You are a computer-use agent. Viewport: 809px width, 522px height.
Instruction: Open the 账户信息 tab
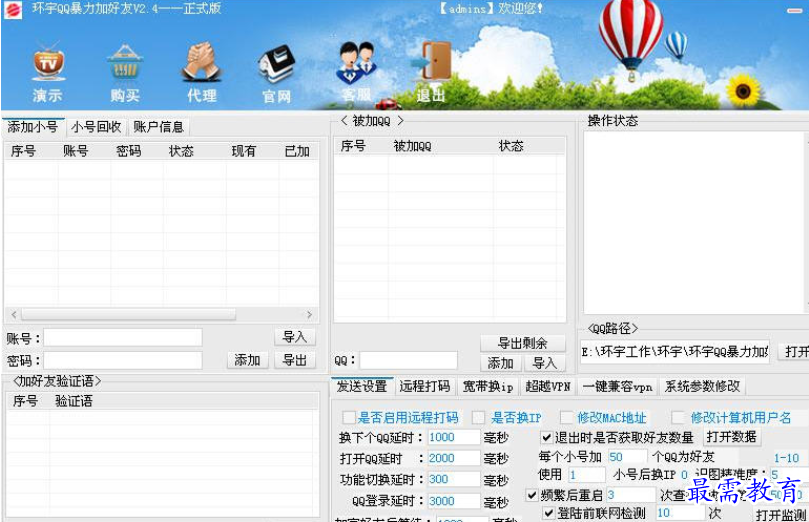[x=158, y=127]
